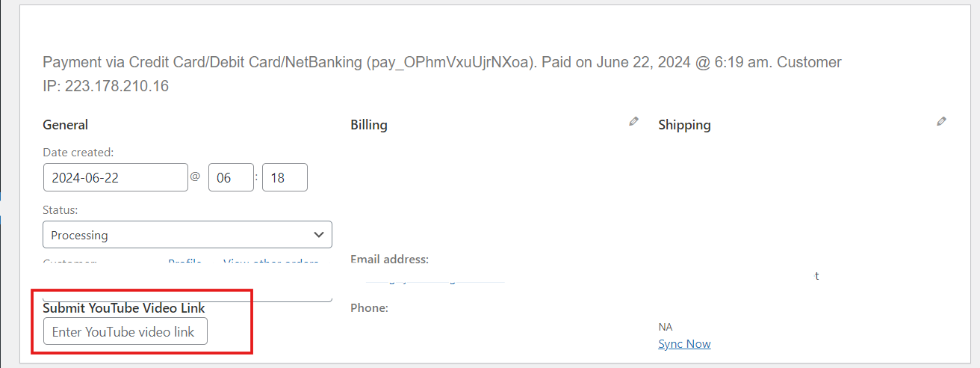Click the Billing edit pencil icon
This screenshot has width=980, height=368.
pyautogui.click(x=634, y=121)
